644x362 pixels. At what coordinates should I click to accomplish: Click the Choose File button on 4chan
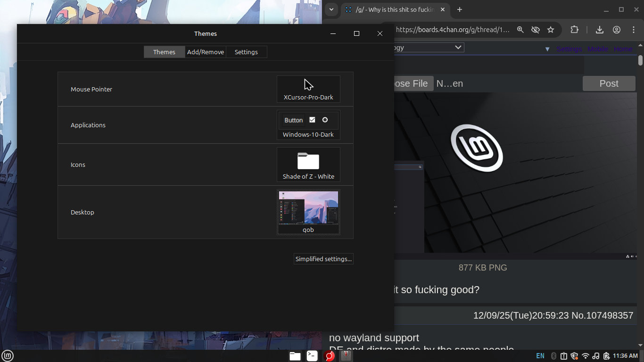coord(413,83)
